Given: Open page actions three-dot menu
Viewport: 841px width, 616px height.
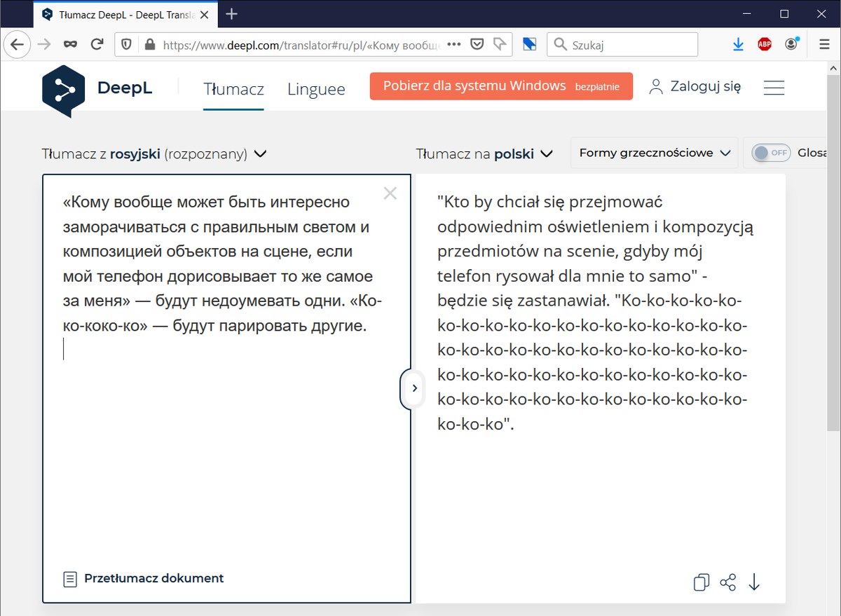Looking at the screenshot, I should click(x=453, y=44).
